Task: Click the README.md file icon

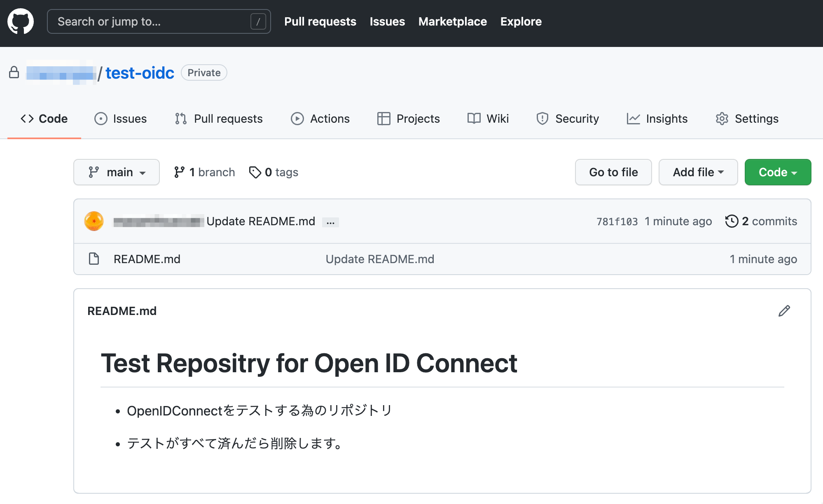Action: pos(94,259)
